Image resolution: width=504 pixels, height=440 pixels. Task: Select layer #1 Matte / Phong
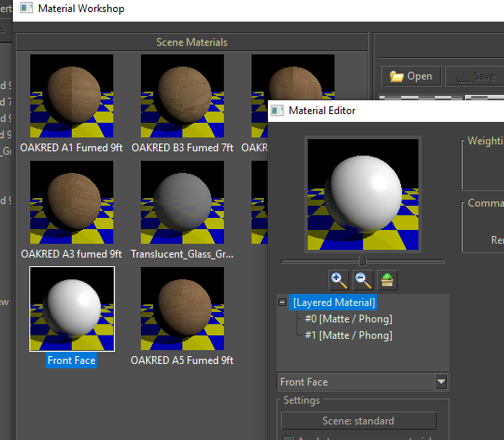click(x=348, y=335)
